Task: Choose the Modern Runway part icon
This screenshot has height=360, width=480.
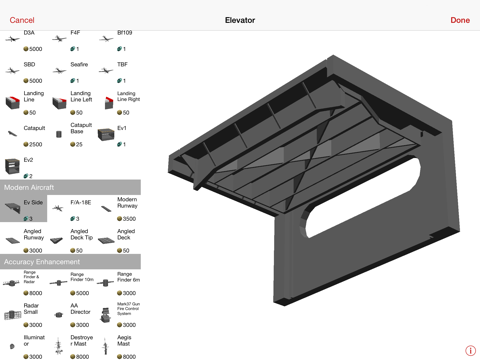Action: tap(106, 209)
